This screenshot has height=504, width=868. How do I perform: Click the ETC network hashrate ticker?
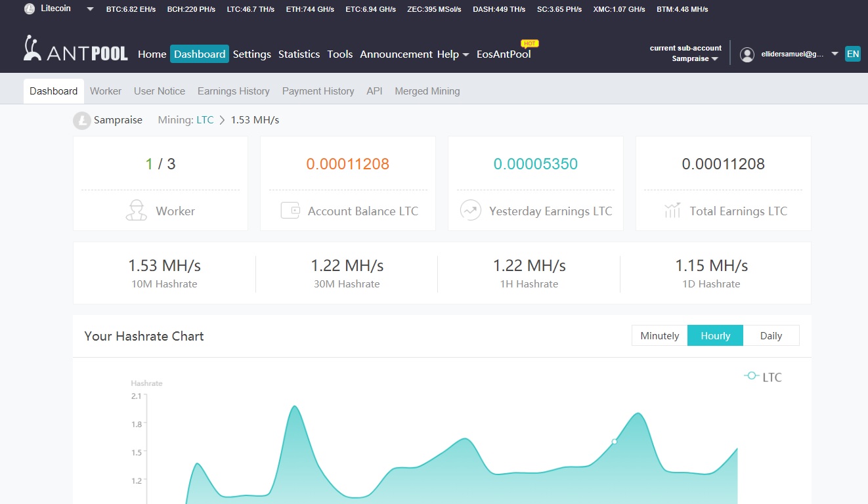(370, 9)
